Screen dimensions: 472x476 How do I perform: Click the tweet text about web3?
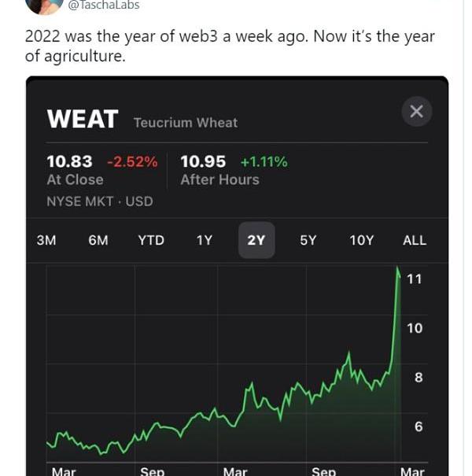click(230, 46)
